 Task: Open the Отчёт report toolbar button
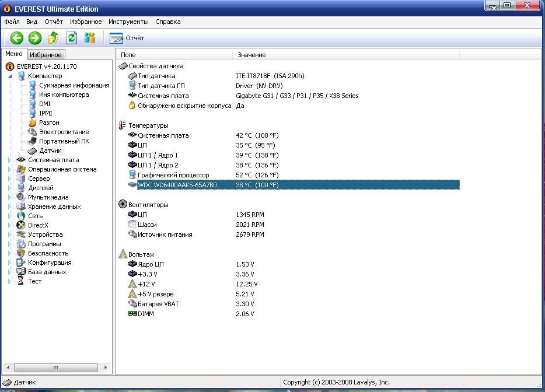(x=127, y=38)
